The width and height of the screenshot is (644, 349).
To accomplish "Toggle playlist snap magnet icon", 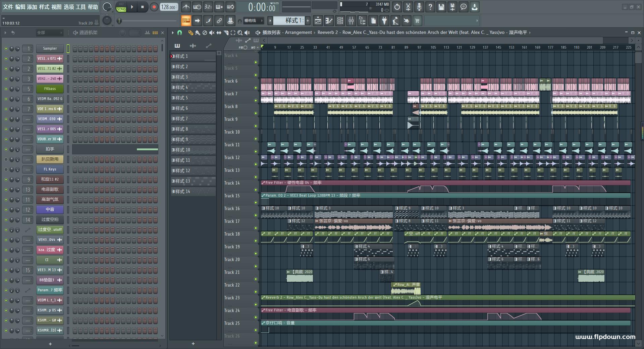I will click(179, 33).
